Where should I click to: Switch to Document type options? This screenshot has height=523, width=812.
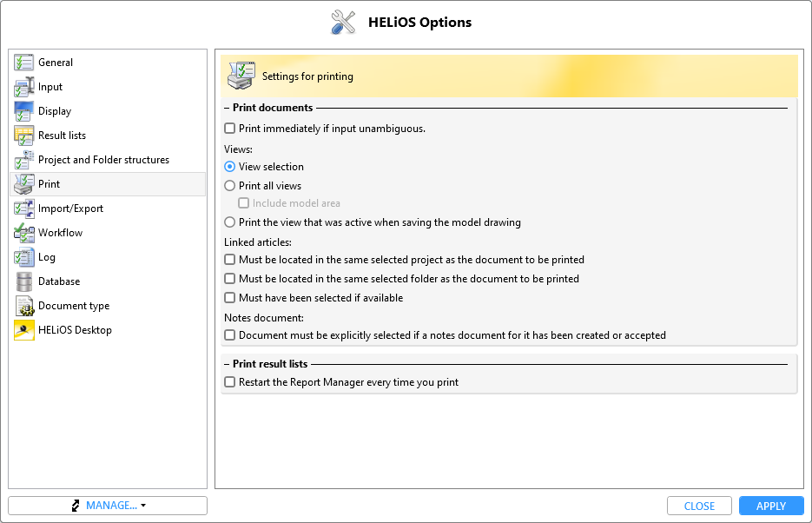(x=74, y=306)
